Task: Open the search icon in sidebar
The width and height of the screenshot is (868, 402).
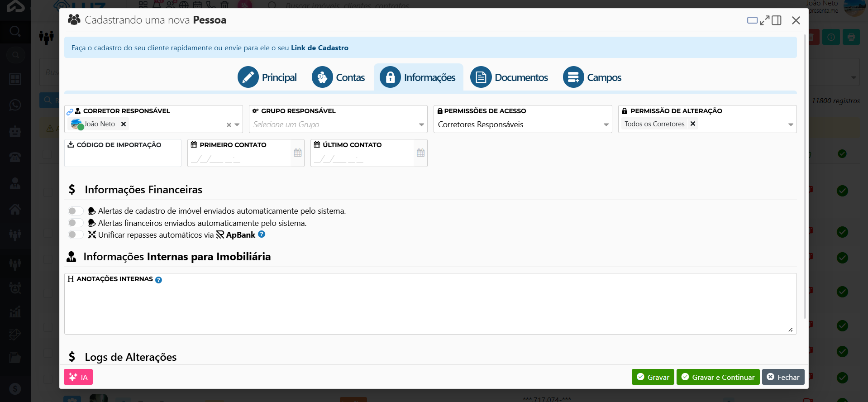Action: (x=15, y=31)
